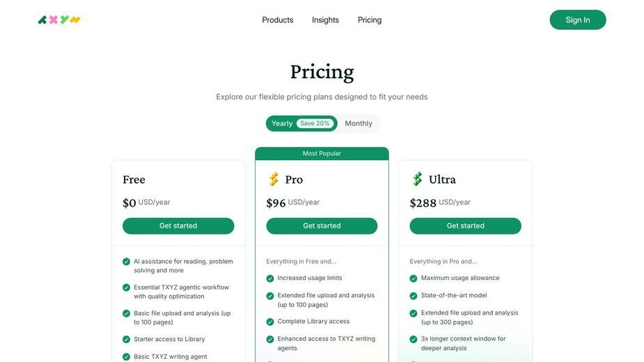
Task: Click checkmark next to Starter access to Library
Action: [x=127, y=340]
